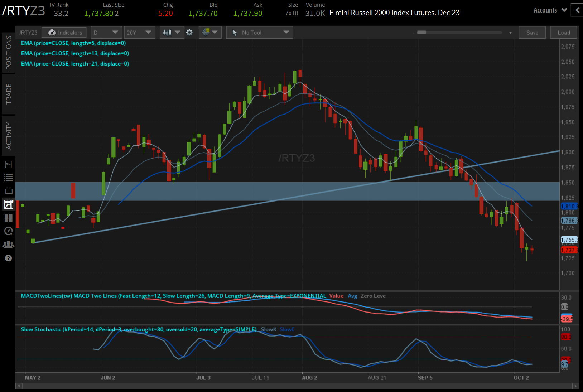Click the Save chart button

coord(532,33)
